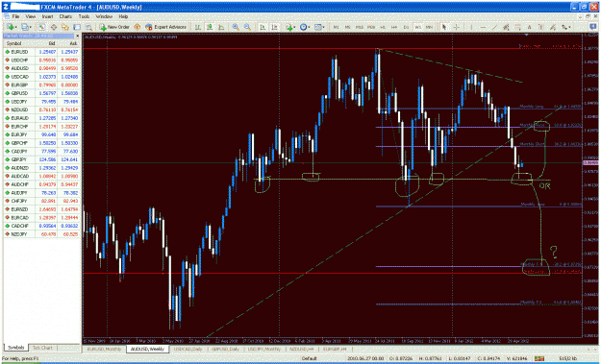This screenshot has width=601, height=364.
Task: Open the Window menu
Action: click(104, 17)
